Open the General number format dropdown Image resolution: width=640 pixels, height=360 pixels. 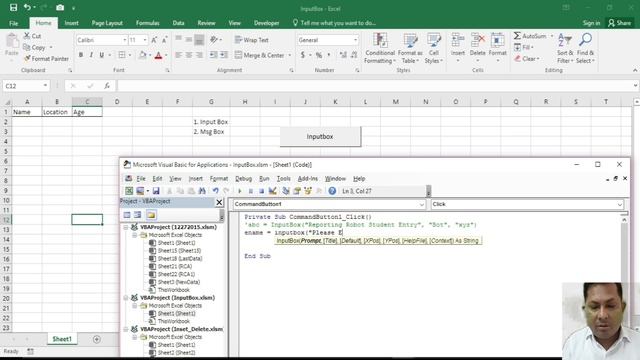(356, 40)
